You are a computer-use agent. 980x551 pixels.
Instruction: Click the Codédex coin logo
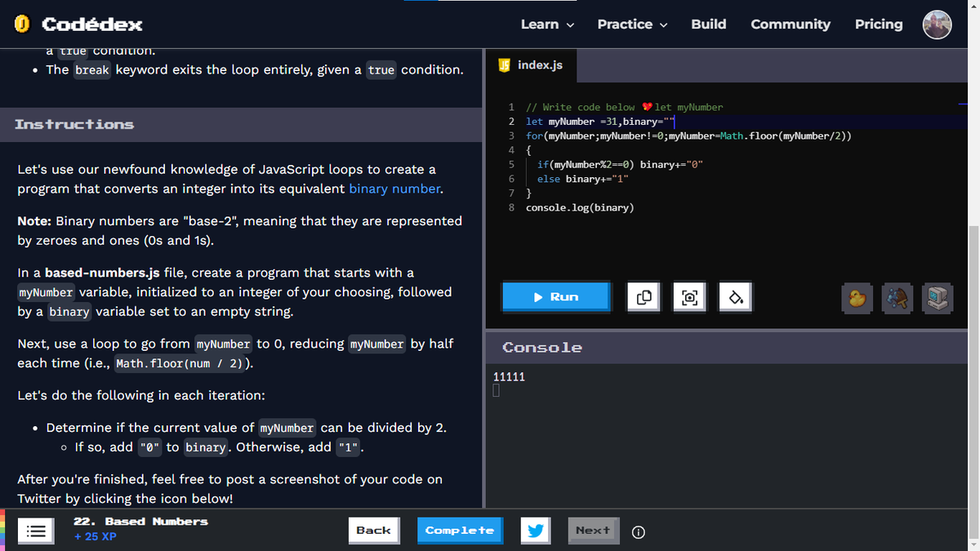(x=22, y=24)
